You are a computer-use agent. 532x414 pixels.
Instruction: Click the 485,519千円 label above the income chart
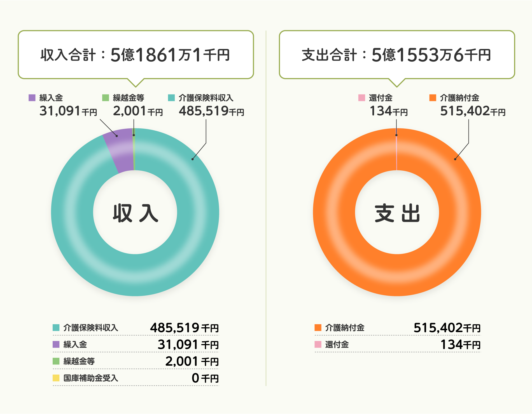tap(211, 111)
